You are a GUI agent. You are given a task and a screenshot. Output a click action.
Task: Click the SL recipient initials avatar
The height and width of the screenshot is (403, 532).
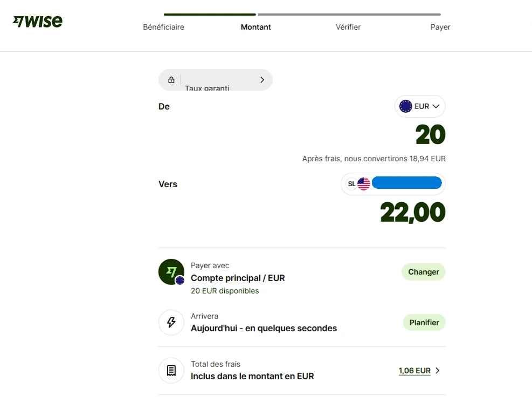coord(352,184)
